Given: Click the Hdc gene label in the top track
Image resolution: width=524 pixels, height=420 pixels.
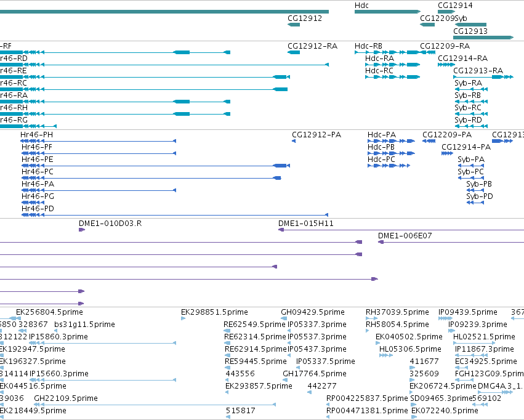Looking at the screenshot, I should [361, 6].
